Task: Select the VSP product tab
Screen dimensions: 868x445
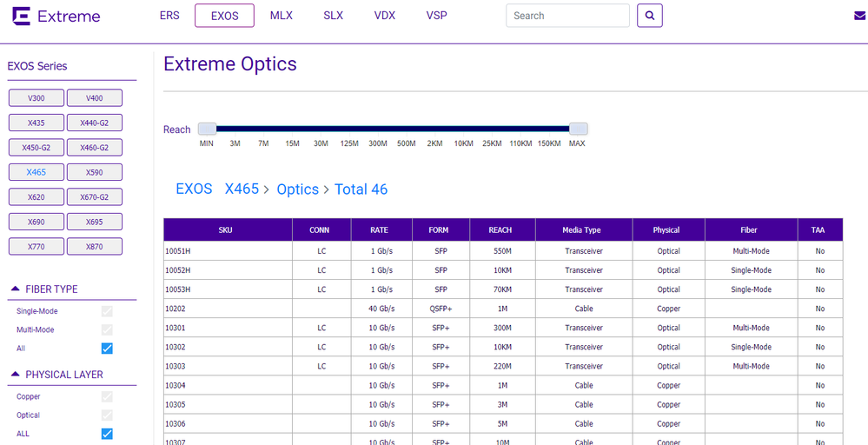Action: (436, 16)
